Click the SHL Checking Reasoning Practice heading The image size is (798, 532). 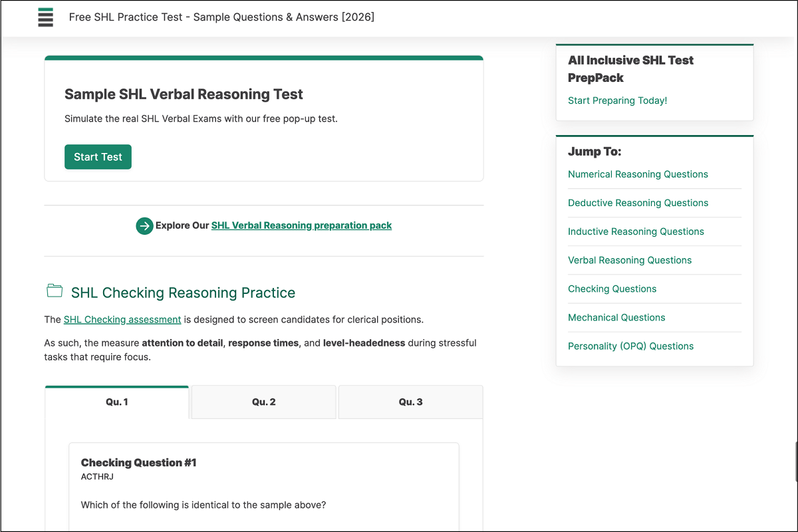(183, 293)
